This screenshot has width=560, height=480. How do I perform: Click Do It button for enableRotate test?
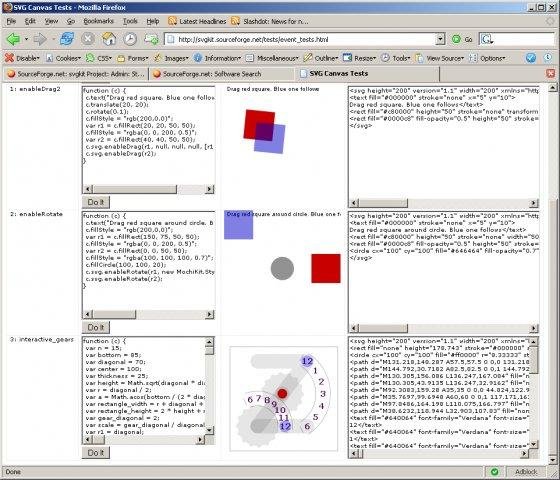coord(96,327)
